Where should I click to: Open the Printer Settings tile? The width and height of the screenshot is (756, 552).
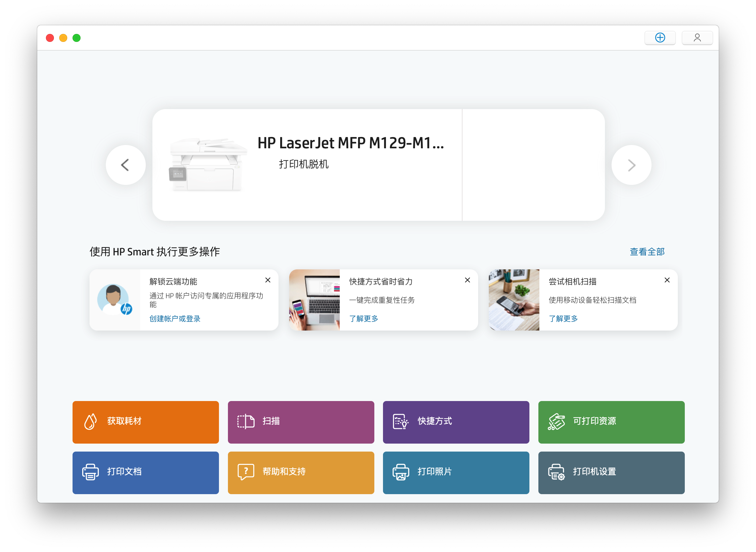tap(611, 473)
